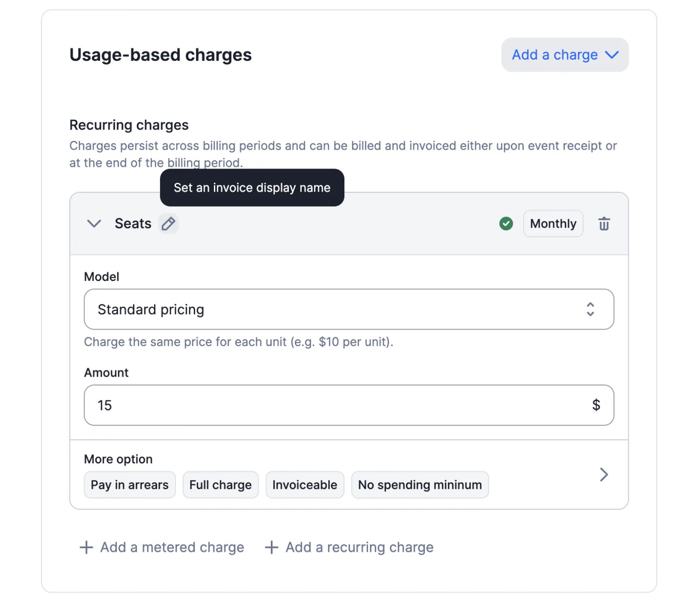Click the Seats charge title
The height and width of the screenshot is (603, 700).
point(133,224)
